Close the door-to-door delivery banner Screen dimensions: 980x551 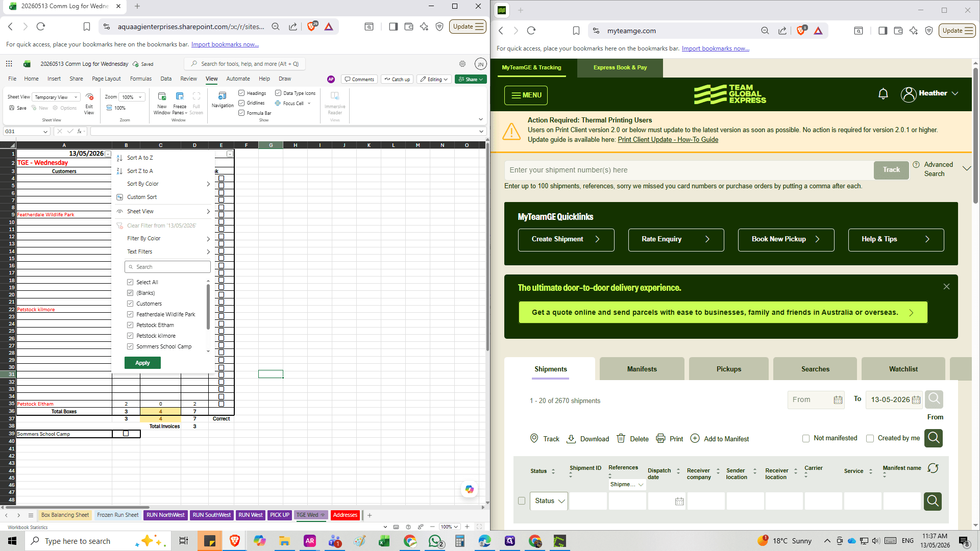coord(946,287)
